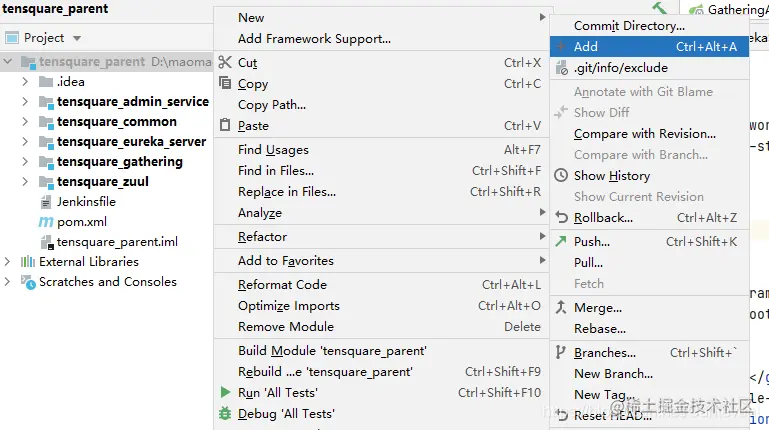Select Pull in Git submenu
Image resolution: width=769 pixels, height=430 pixels.
[649, 263]
